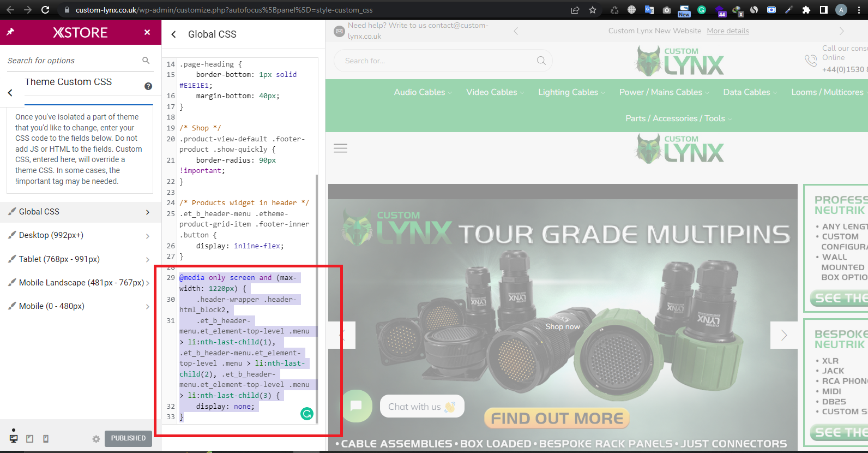Open Power / Mains Cables menu
Image resolution: width=868 pixels, height=453 pixels.
(664, 92)
